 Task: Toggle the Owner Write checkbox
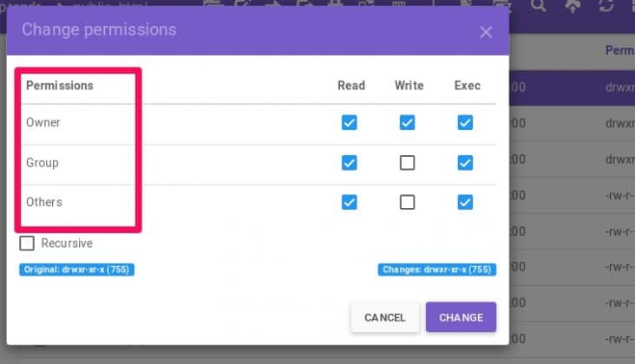pyautogui.click(x=407, y=123)
